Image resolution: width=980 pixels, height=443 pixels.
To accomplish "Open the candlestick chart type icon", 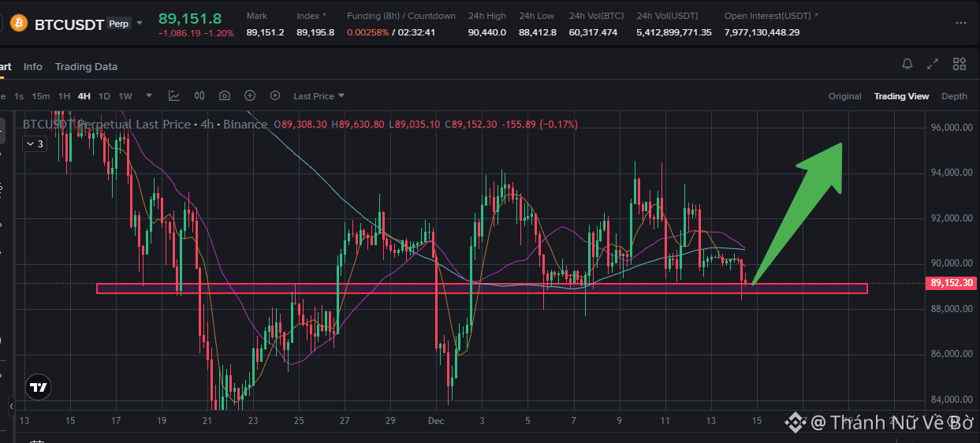I will click(x=199, y=96).
